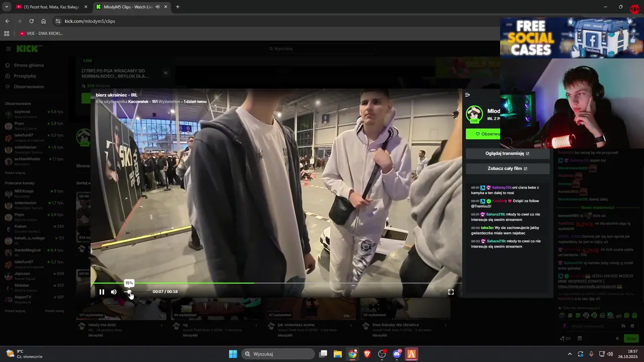Image resolution: width=644 pixels, height=362 pixels.
Task: Open the VKIE - DWA KROKI bookmark
Action: pyautogui.click(x=41, y=33)
